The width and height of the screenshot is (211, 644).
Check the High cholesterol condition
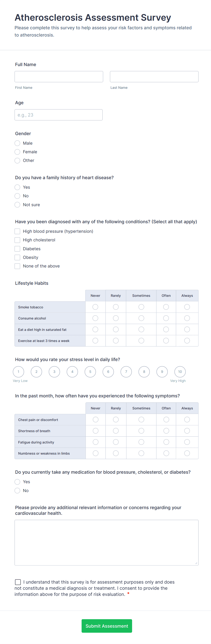tap(17, 240)
